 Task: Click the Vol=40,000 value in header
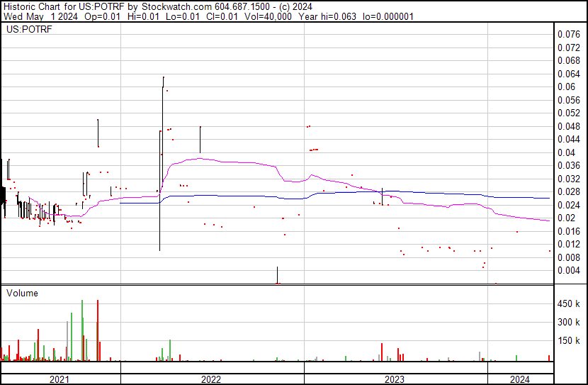point(268,16)
